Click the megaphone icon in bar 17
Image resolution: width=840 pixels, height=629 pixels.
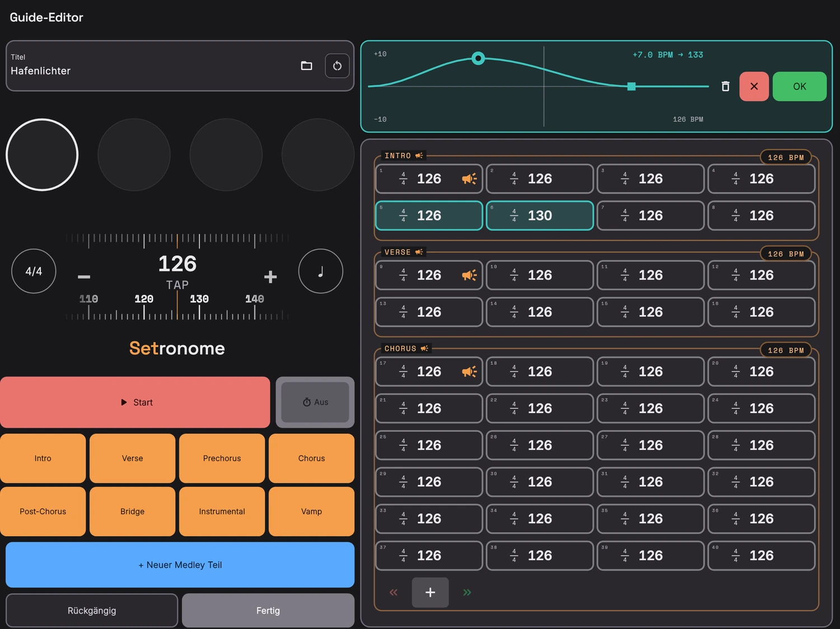click(x=469, y=372)
